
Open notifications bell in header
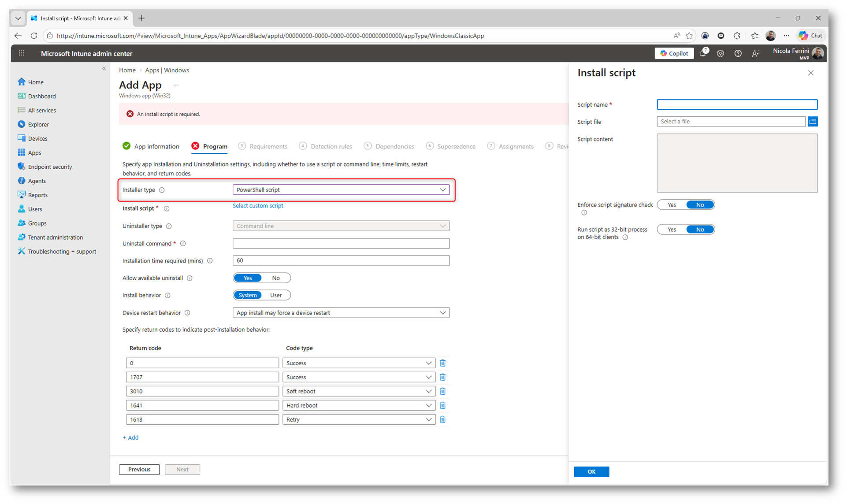point(703,53)
